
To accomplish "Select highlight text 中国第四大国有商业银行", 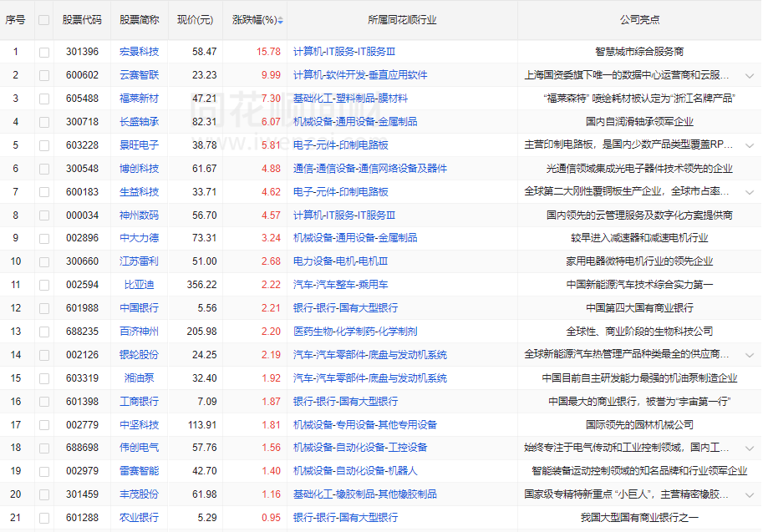I will coord(639,308).
